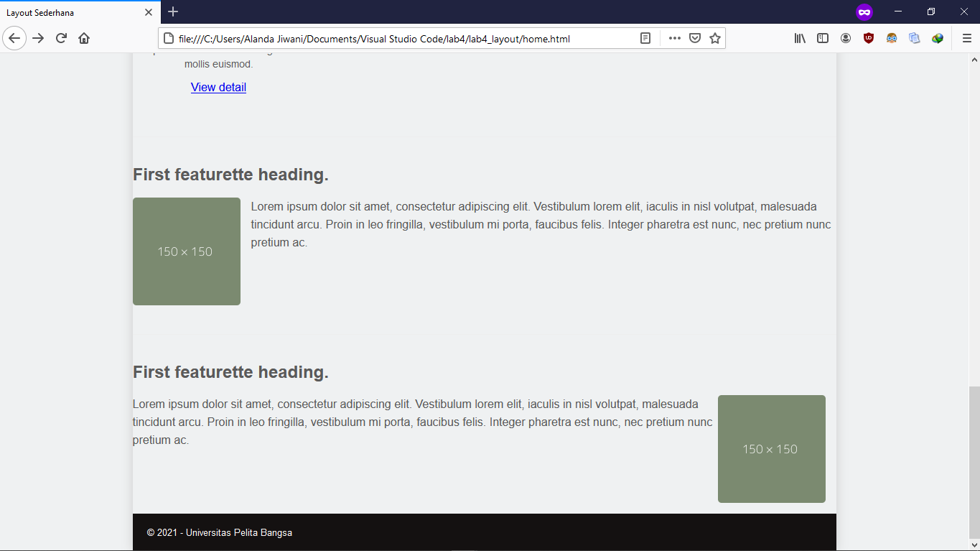
Task: Click the mollis euismod. text
Action: [219, 64]
